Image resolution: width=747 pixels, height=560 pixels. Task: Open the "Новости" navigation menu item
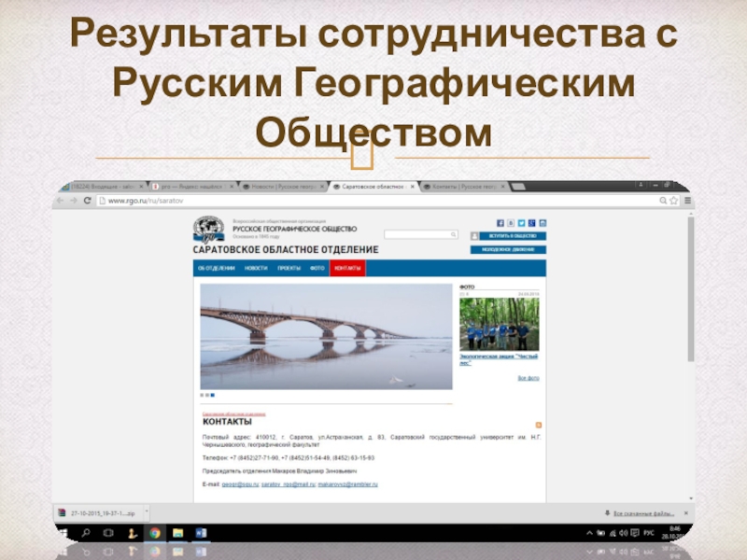tap(256, 268)
